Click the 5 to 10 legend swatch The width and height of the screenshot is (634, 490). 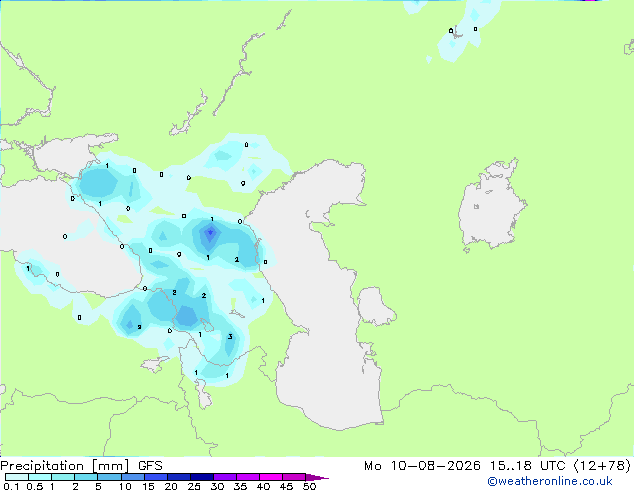pos(109,477)
